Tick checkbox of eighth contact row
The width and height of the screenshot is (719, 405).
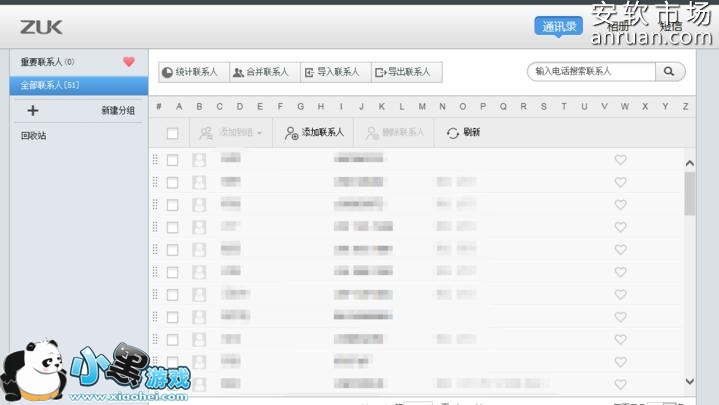click(x=172, y=317)
